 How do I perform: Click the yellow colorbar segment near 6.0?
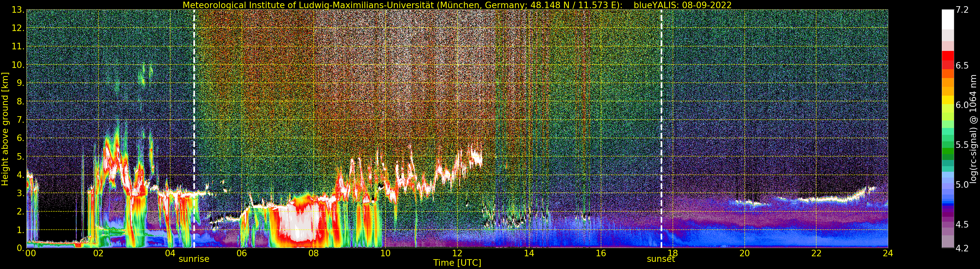(x=948, y=100)
